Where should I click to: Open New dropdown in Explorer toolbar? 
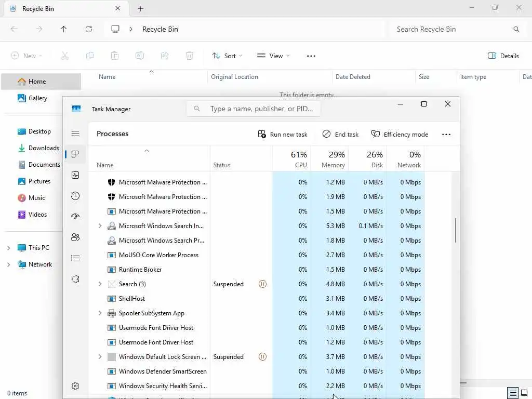(26, 56)
